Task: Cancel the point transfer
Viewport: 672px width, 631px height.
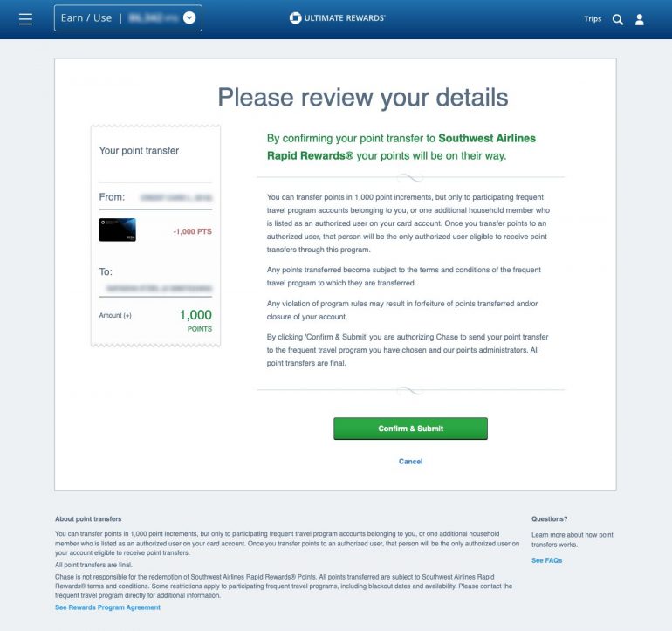Action: (410, 462)
